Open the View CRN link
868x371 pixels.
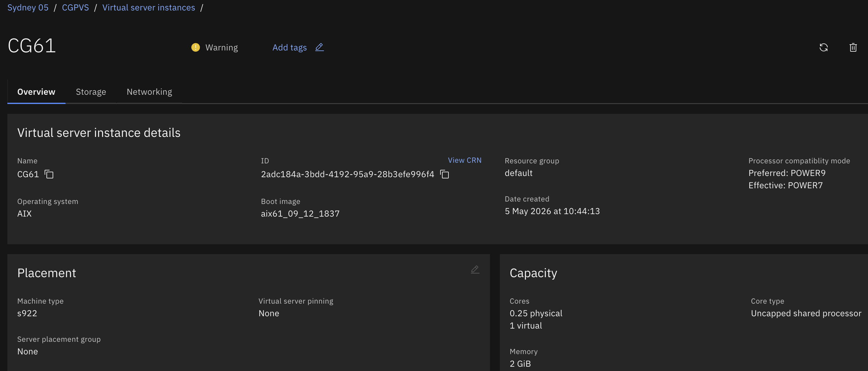(x=464, y=160)
